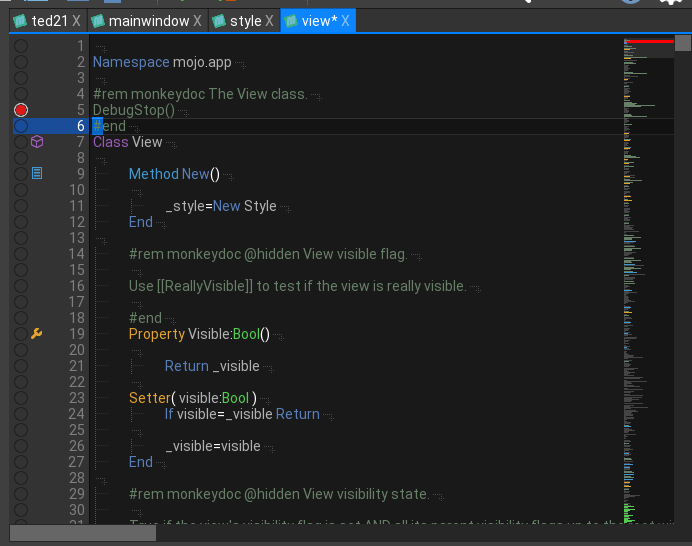This screenshot has height=546, width=692.
Task: Select the style document tab
Action: pyautogui.click(x=245, y=21)
